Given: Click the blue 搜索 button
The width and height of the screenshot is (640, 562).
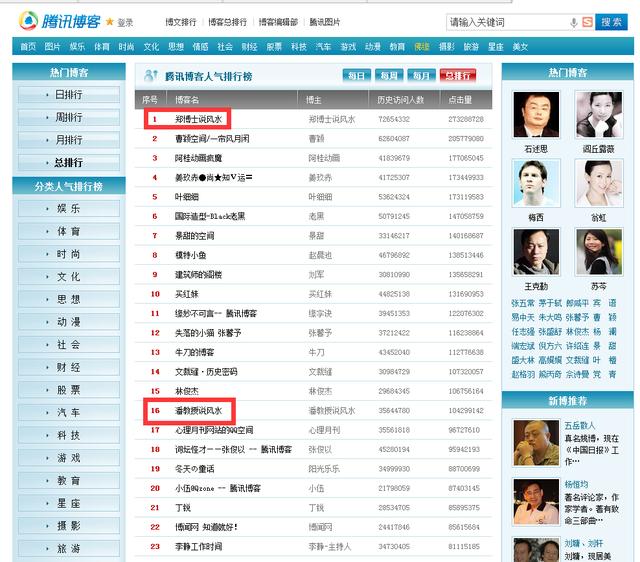Looking at the screenshot, I should click(x=611, y=22).
